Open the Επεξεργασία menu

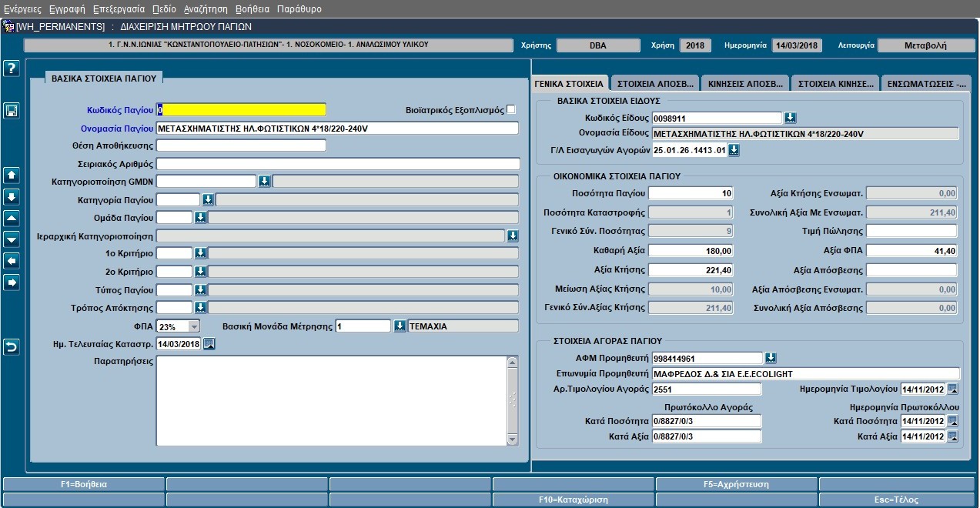[x=119, y=9]
